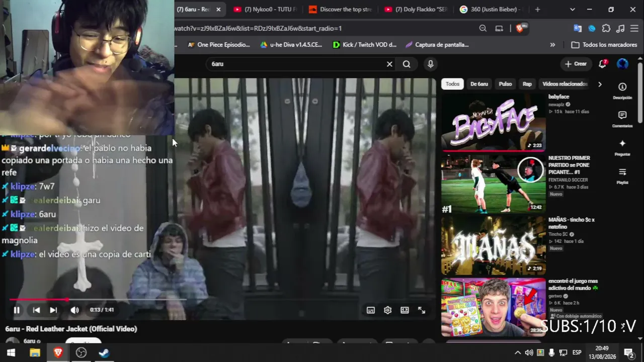Clear the YouTube search box text

(x=389, y=64)
